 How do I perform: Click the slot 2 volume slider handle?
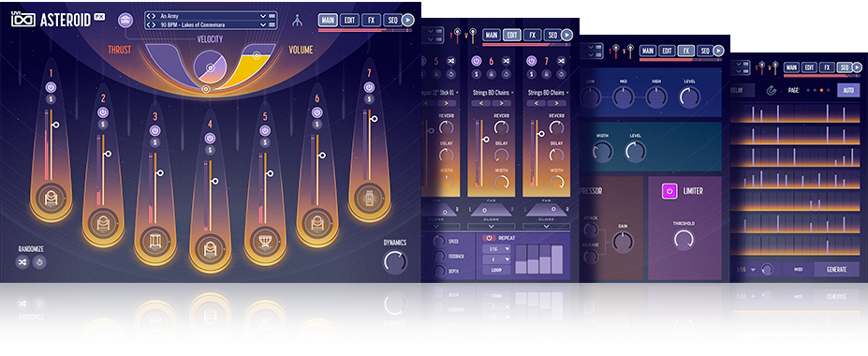click(108, 154)
